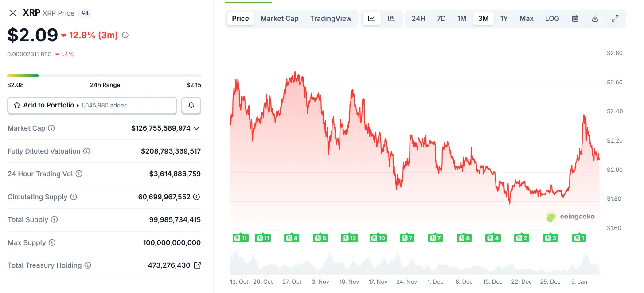
Task: Toggle the info tooltip beside Circulating Supply
Action: click(74, 197)
